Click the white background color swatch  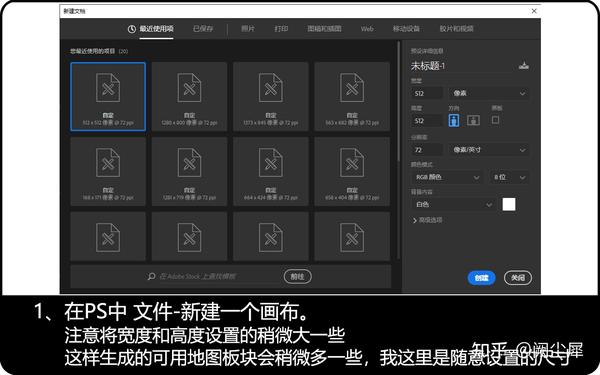[509, 204]
